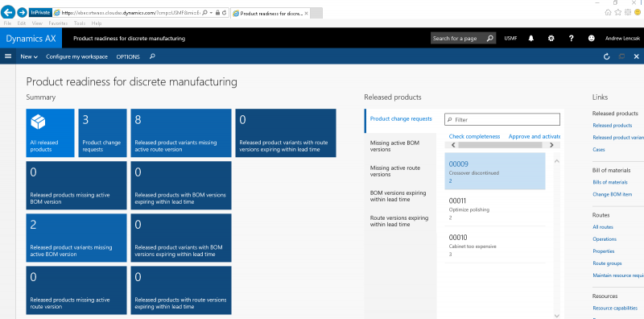Click the browser refresh icon in address bar
The height and width of the screenshot is (319, 644).
click(x=225, y=13)
